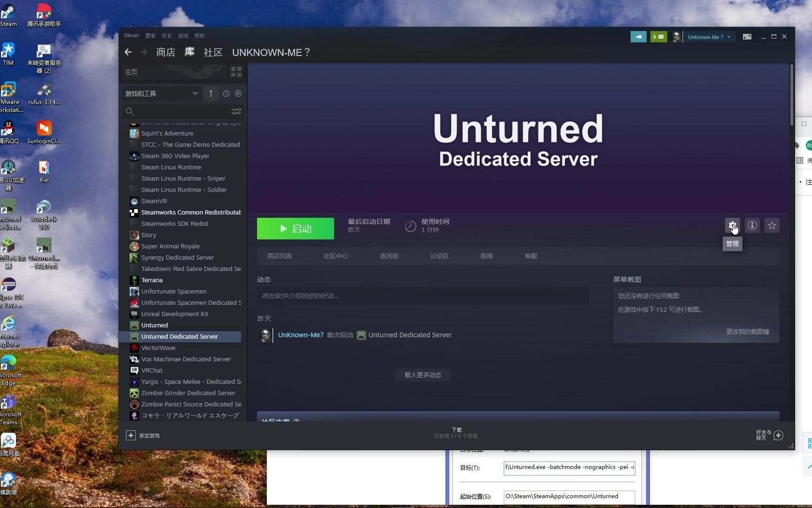Click UnKnown-Me? name in activity feed

point(301,335)
